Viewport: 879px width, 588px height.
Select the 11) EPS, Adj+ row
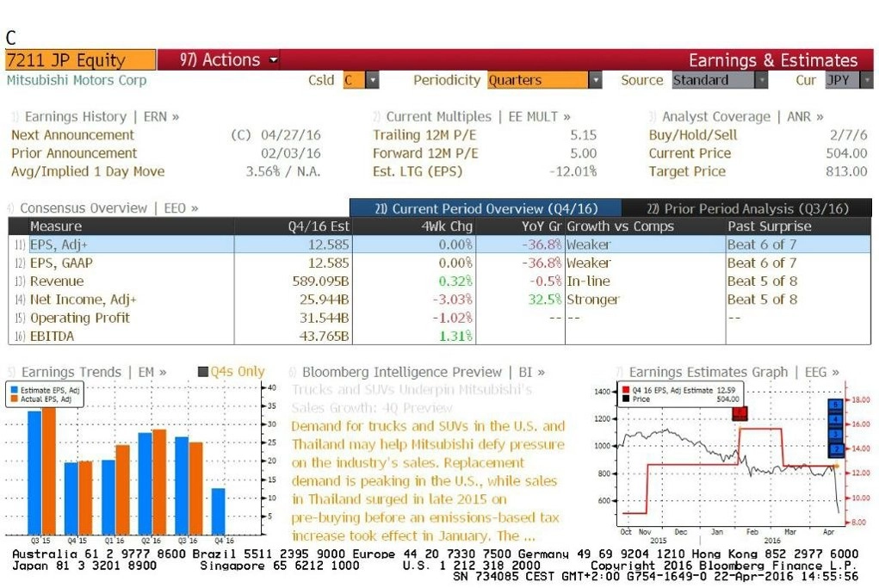pyautogui.click(x=439, y=244)
